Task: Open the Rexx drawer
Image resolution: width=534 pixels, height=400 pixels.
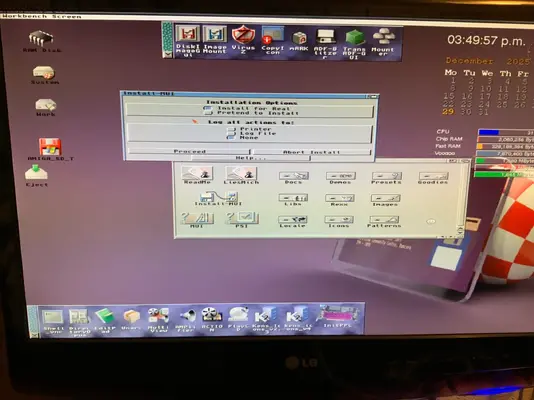Action: pyautogui.click(x=339, y=200)
